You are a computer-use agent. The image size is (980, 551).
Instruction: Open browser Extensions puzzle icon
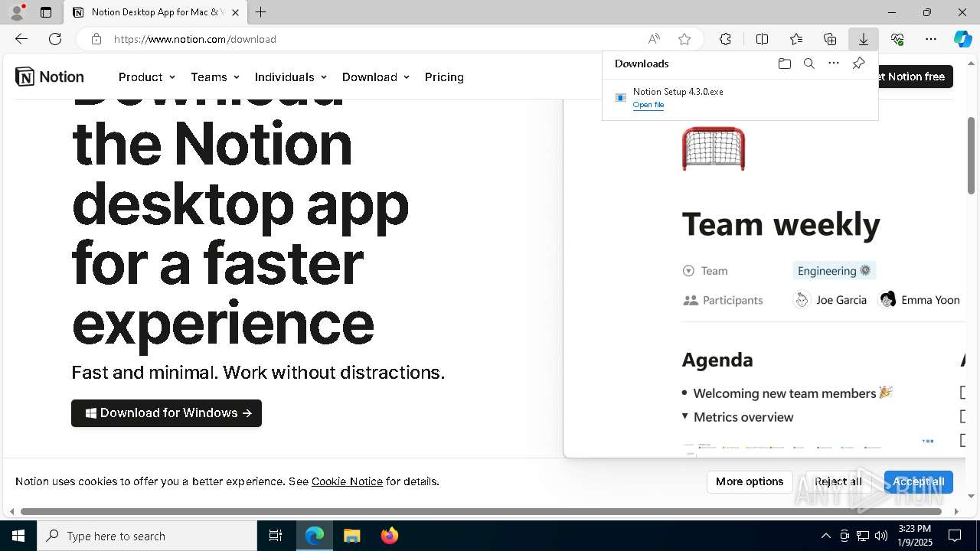tap(725, 39)
